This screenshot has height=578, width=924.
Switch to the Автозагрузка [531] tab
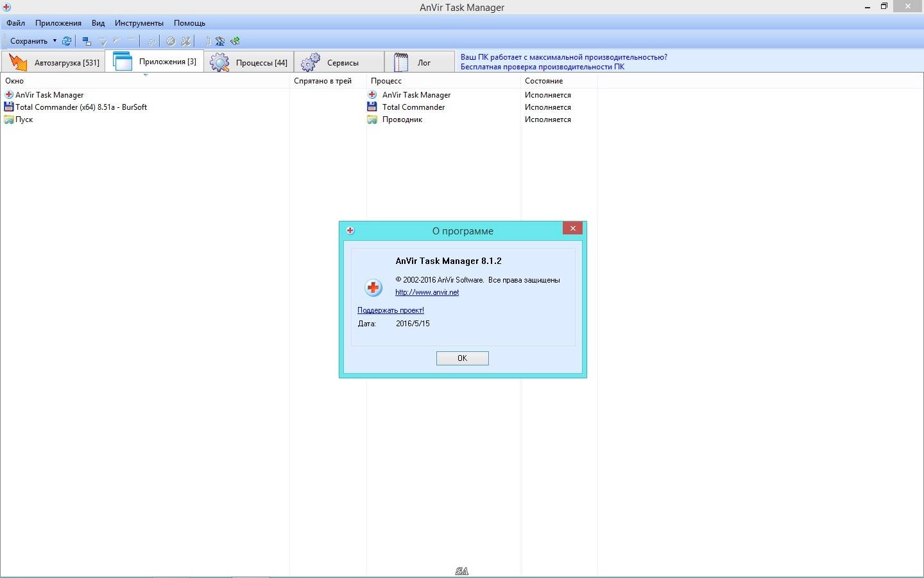point(53,62)
